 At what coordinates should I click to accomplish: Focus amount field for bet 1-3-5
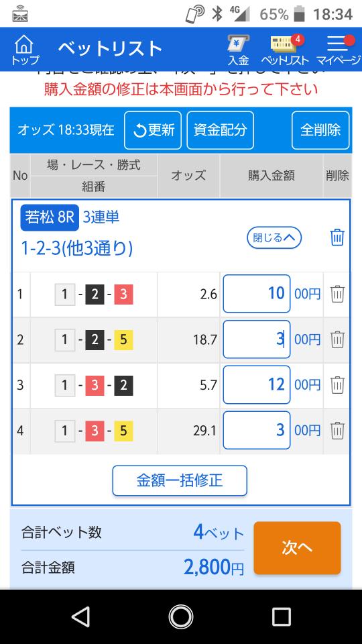[x=257, y=431]
